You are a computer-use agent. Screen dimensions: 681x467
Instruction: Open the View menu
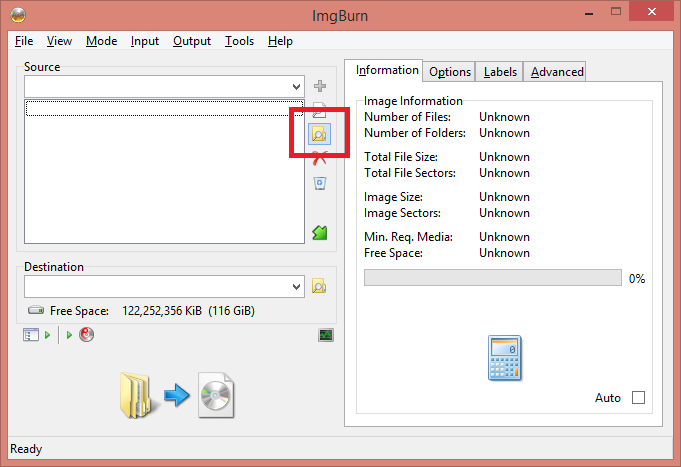(x=59, y=41)
